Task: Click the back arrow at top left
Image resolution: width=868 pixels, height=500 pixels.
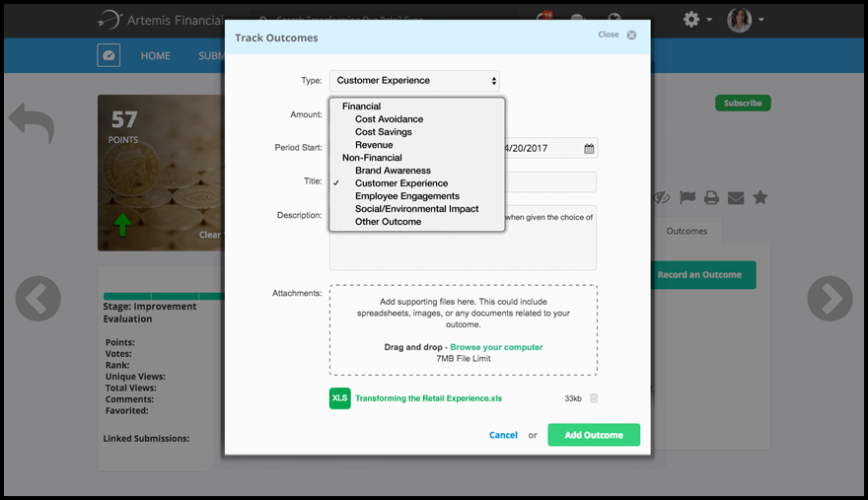Action: pyautogui.click(x=32, y=122)
